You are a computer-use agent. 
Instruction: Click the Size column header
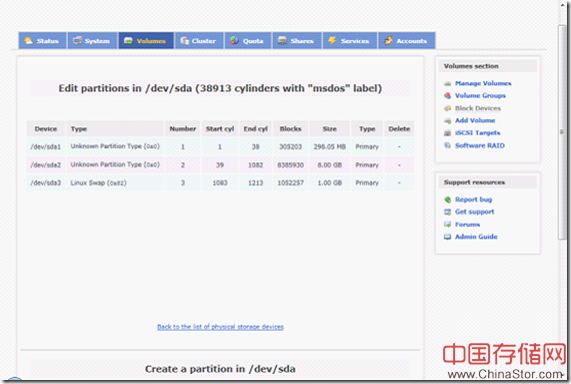(x=330, y=129)
